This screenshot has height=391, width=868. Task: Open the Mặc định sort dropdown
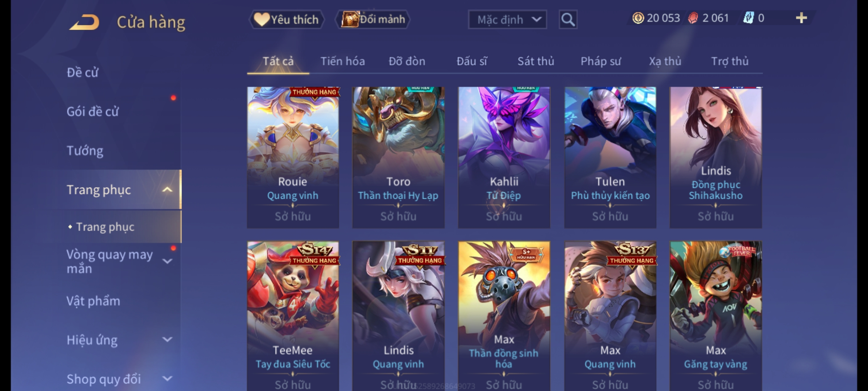(x=507, y=20)
